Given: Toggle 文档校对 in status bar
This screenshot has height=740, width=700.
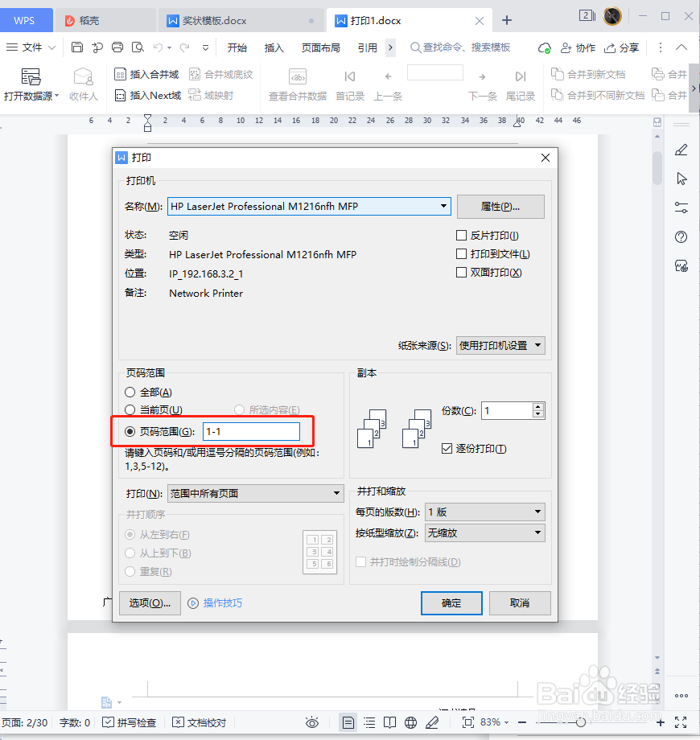Looking at the screenshot, I should pyautogui.click(x=200, y=722).
